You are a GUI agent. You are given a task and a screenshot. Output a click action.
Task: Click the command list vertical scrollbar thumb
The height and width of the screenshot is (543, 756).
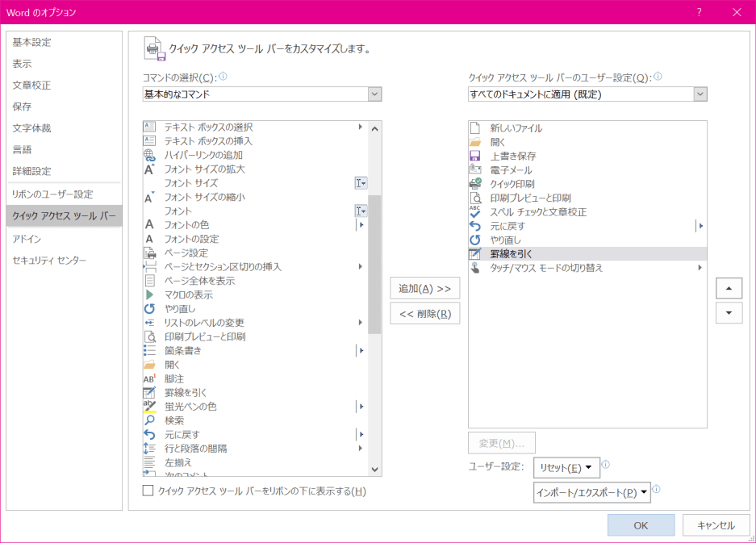374,265
